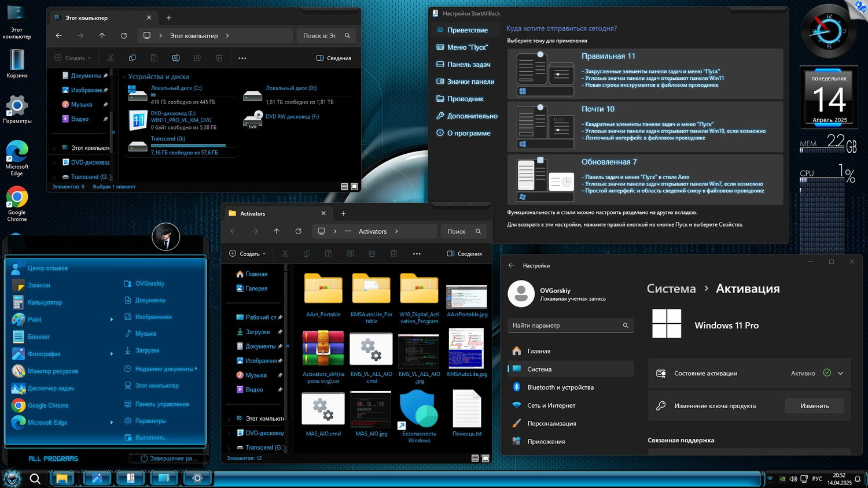The width and height of the screenshot is (868, 488).
Task: Expand the Paint submenu arrow in Start menu
Action: [x=112, y=320]
